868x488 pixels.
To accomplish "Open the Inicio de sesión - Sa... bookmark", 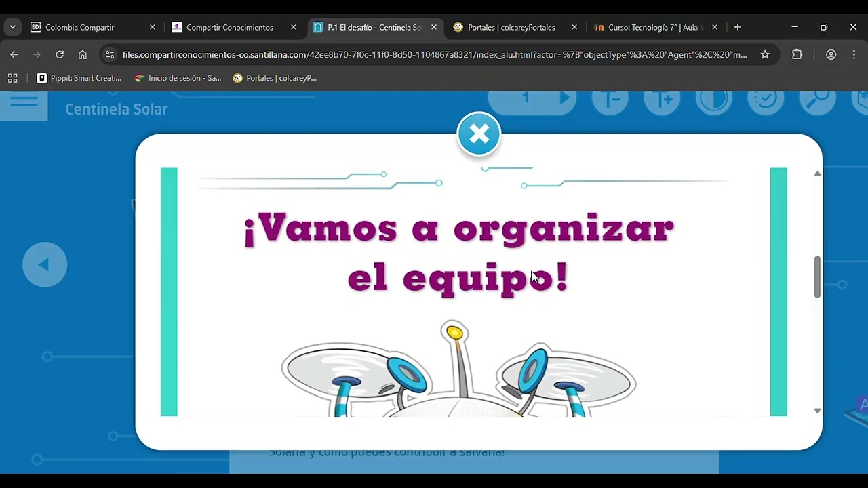I will point(178,78).
